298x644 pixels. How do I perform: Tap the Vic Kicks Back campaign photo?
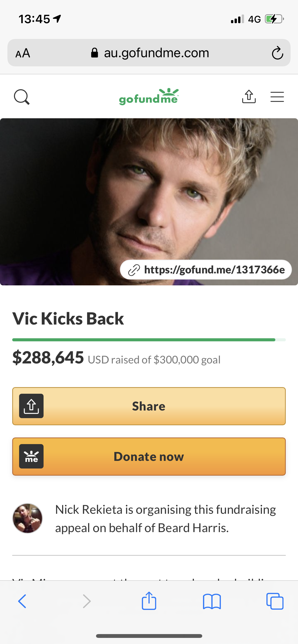[149, 202]
